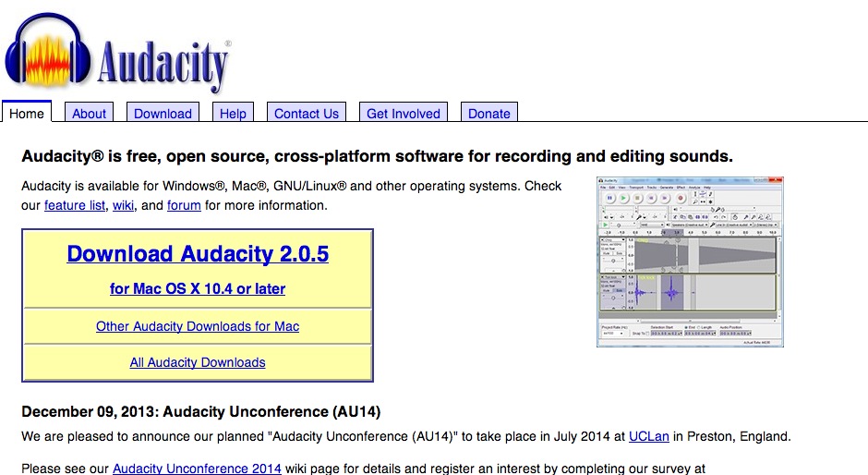Open All Audacity Downloads link
868x475 pixels.
tap(198, 362)
